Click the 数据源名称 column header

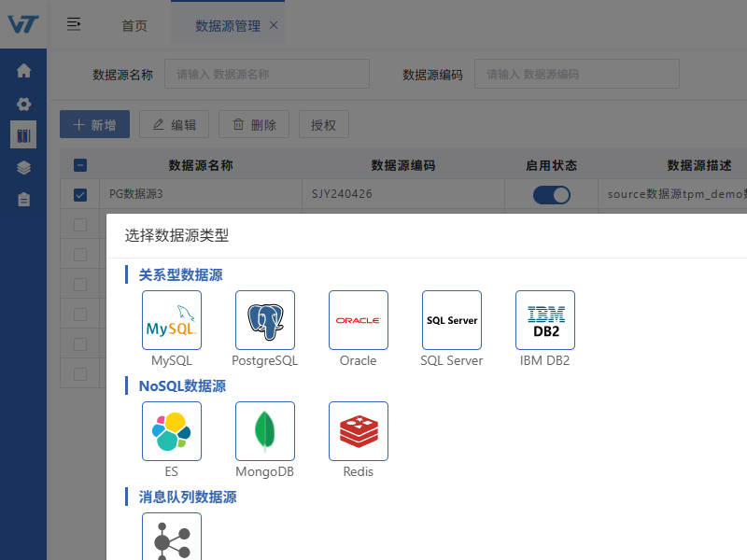click(x=201, y=165)
